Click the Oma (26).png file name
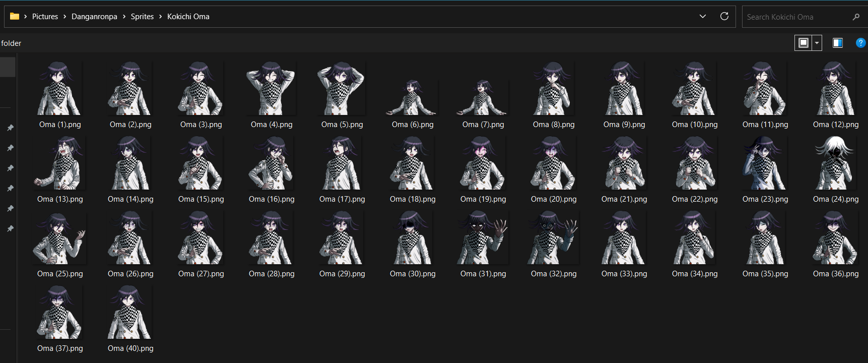868x363 pixels. 130,274
